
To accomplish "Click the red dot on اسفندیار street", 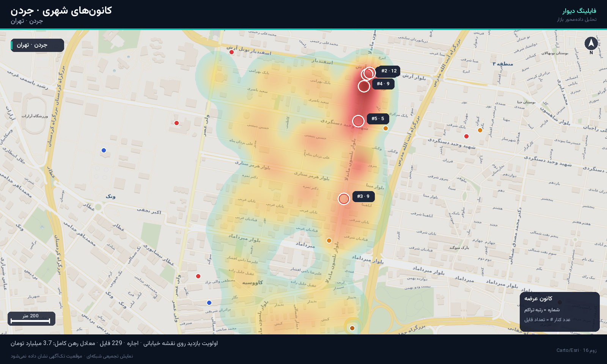I will coord(231,52).
